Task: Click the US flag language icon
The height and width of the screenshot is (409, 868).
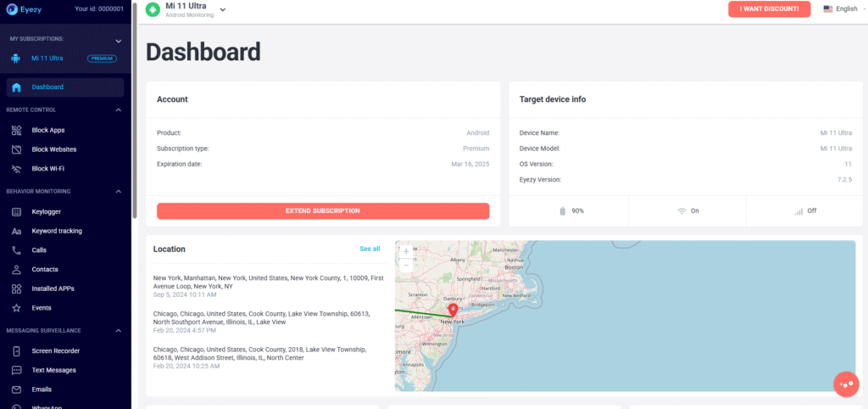Action: [828, 8]
